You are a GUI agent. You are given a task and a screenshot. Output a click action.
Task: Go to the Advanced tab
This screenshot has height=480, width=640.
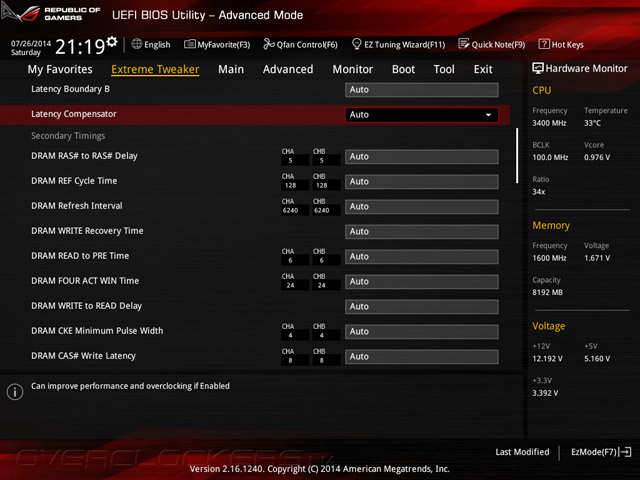(288, 69)
